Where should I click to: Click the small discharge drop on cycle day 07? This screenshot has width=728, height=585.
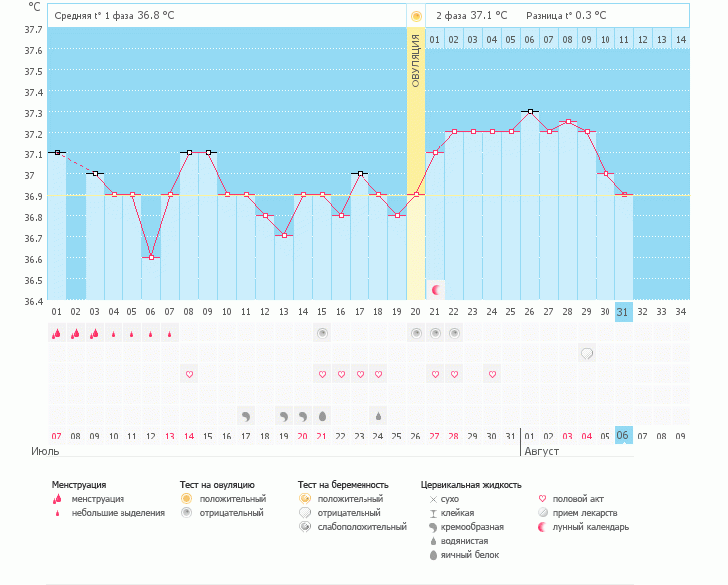coord(170,334)
